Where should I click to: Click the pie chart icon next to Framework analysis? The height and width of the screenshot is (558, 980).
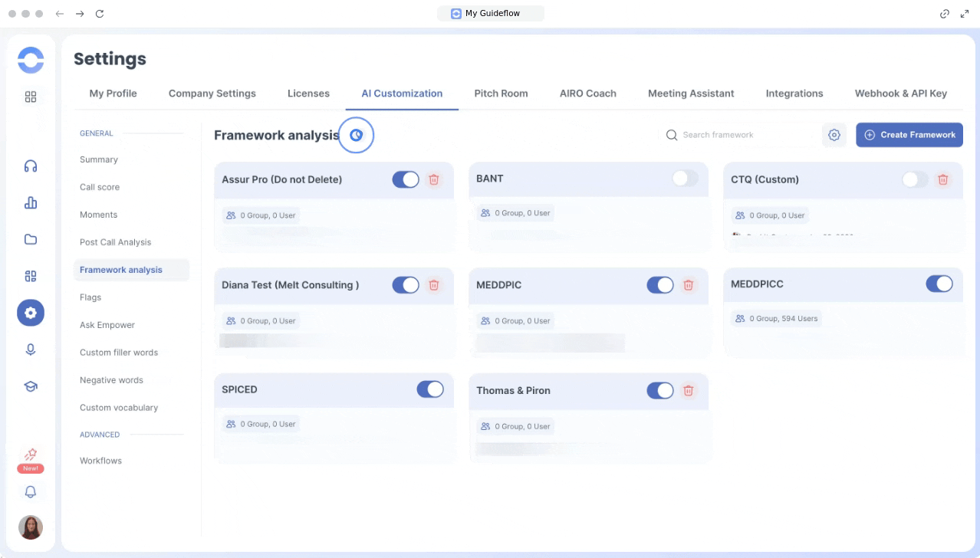tap(356, 136)
